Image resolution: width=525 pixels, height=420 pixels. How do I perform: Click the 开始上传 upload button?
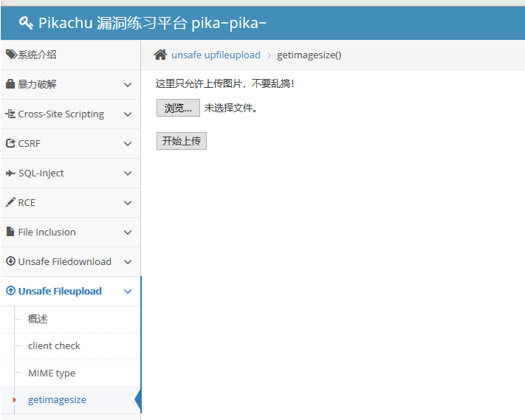(x=182, y=141)
